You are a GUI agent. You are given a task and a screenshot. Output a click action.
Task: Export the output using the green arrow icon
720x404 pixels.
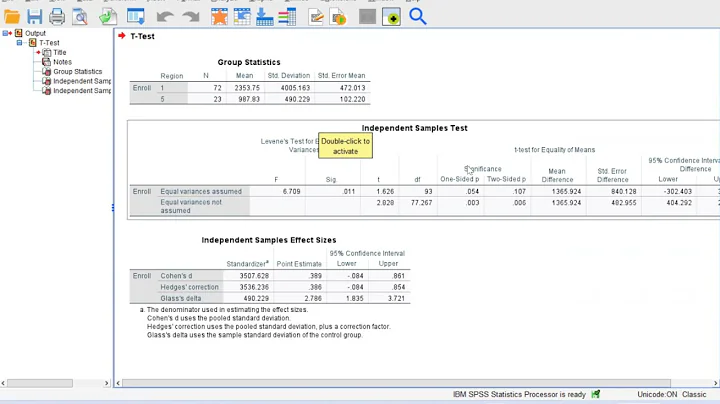pyautogui.click(x=108, y=17)
